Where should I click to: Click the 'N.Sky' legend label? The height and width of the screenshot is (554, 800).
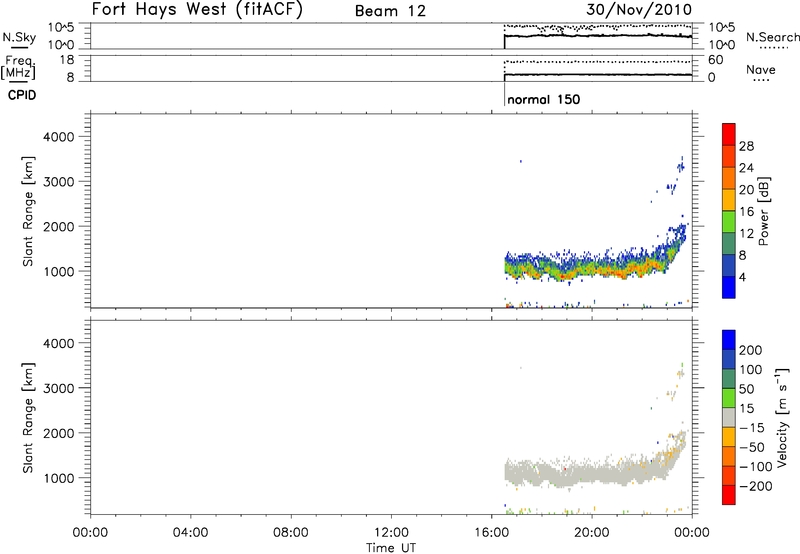[19, 37]
